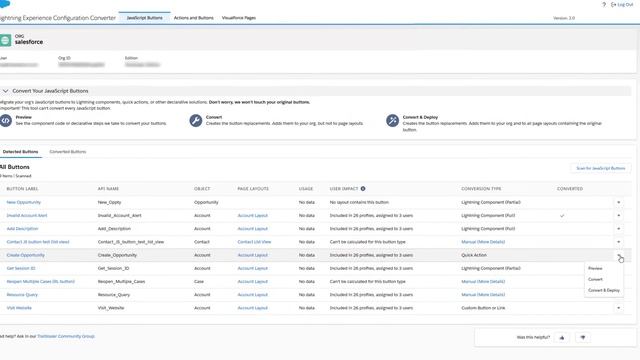Open the New Opportunity button link
The height and width of the screenshot is (360, 640).
coord(24,202)
